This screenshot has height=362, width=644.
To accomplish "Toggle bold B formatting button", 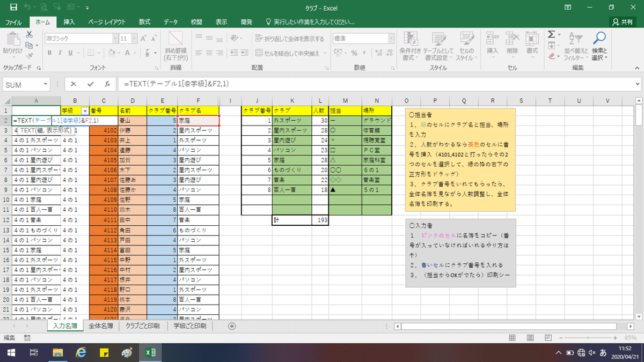I will (x=49, y=53).
